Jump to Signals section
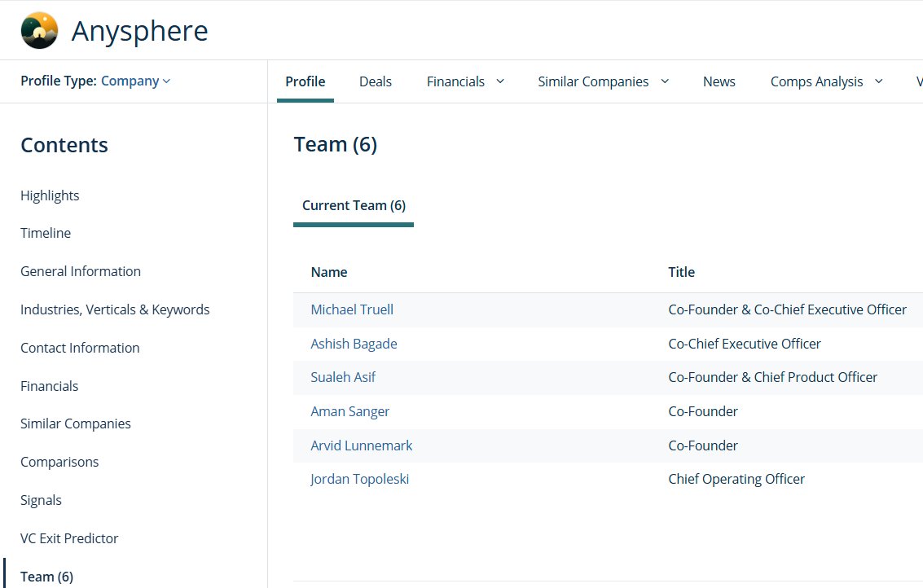Viewport: 923px width, 588px height. pos(41,500)
